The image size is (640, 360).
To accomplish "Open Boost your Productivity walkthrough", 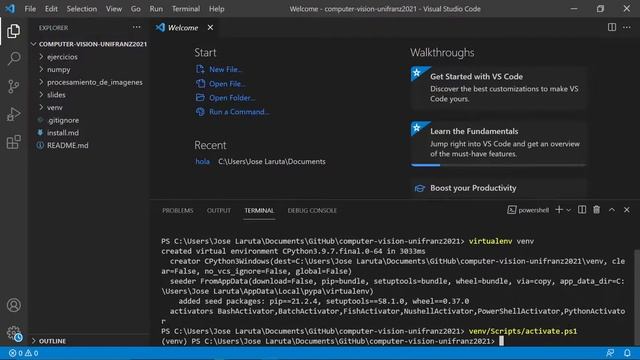I will point(499,188).
